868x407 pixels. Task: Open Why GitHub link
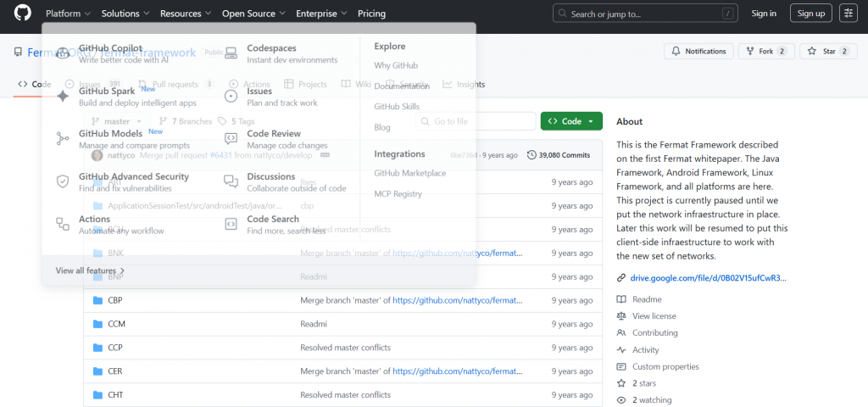coord(396,65)
